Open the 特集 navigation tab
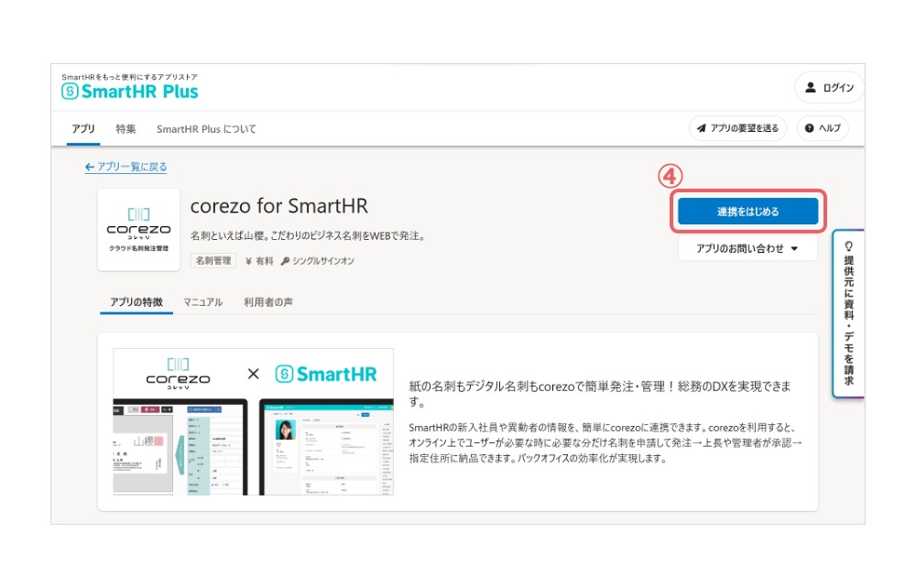The width and height of the screenshot is (916, 588). 125,128
